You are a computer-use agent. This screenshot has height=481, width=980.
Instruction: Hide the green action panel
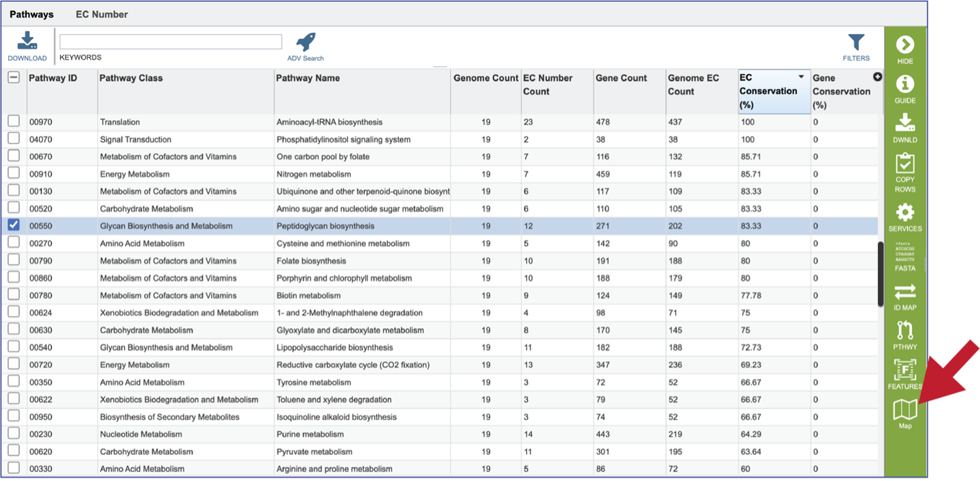(905, 45)
